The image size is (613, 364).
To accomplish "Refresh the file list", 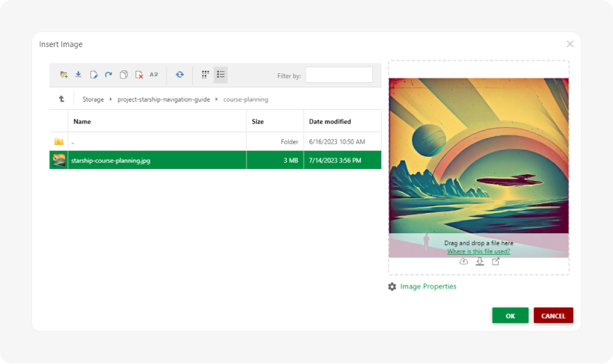I will point(180,74).
